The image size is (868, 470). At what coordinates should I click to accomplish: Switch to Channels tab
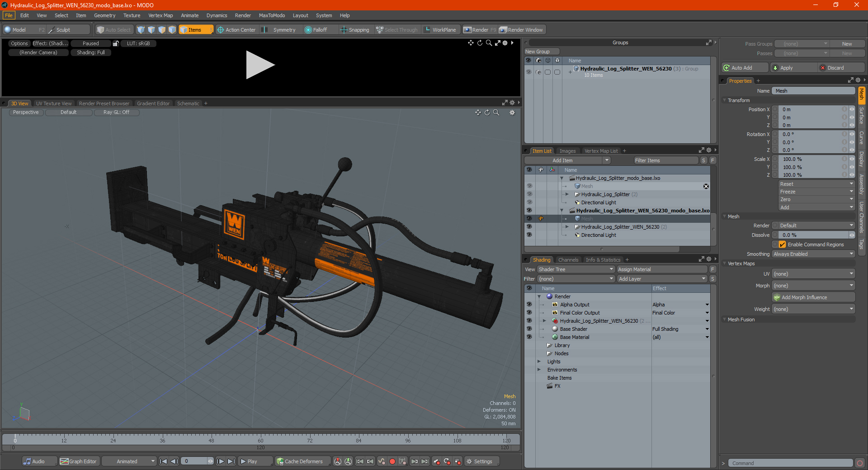coord(568,260)
